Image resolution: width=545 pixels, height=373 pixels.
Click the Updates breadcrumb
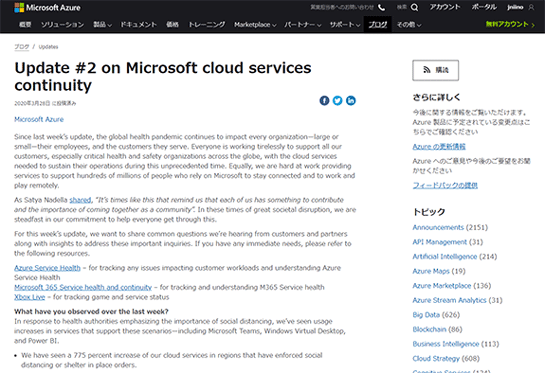coord(48,47)
